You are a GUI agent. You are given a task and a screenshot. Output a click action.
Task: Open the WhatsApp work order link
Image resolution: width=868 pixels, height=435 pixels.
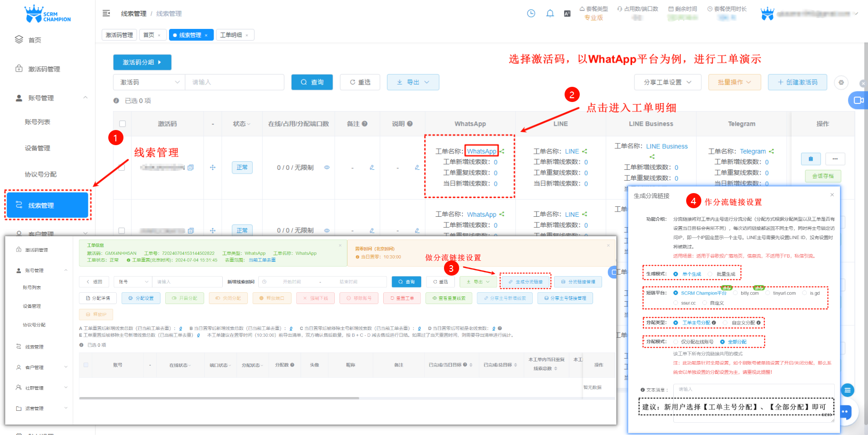click(481, 151)
